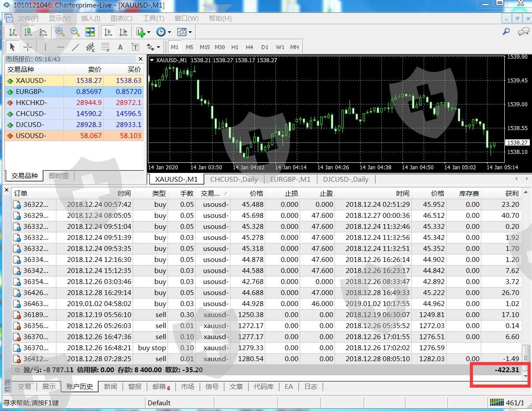This screenshot has height=411, width=532.
Task: Switch chart to bar chart mode
Action: [x=13, y=32]
